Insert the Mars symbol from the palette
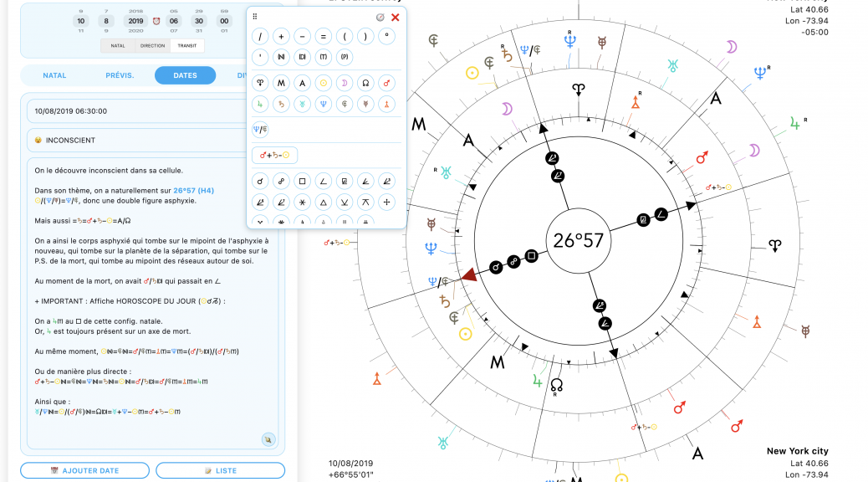Screen dimensions: 868x482 (385, 83)
